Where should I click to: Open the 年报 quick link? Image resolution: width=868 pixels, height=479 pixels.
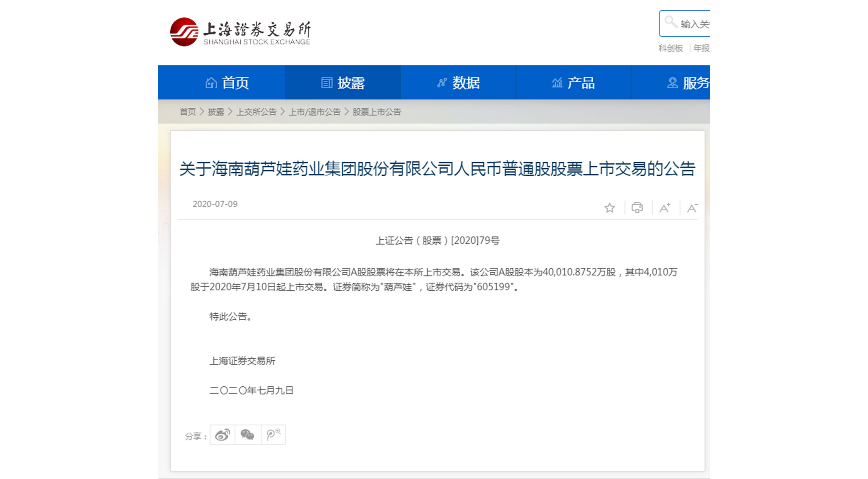(x=701, y=48)
